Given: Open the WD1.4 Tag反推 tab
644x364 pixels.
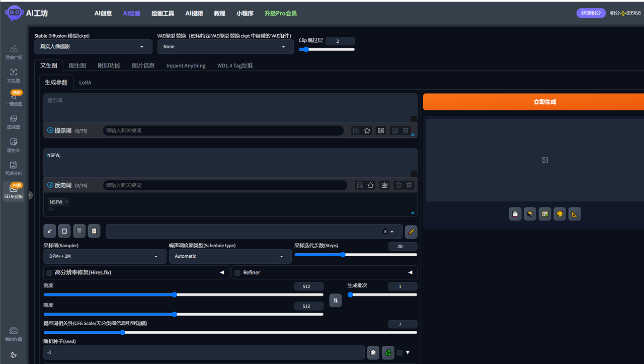Looking at the screenshot, I should click(x=235, y=65).
